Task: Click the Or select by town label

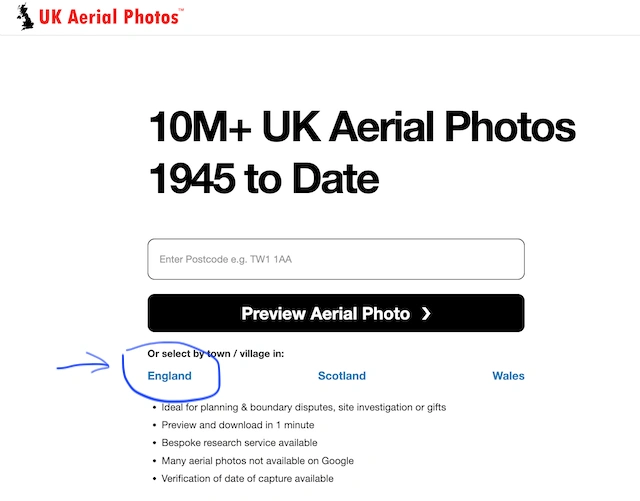Action: point(216,354)
